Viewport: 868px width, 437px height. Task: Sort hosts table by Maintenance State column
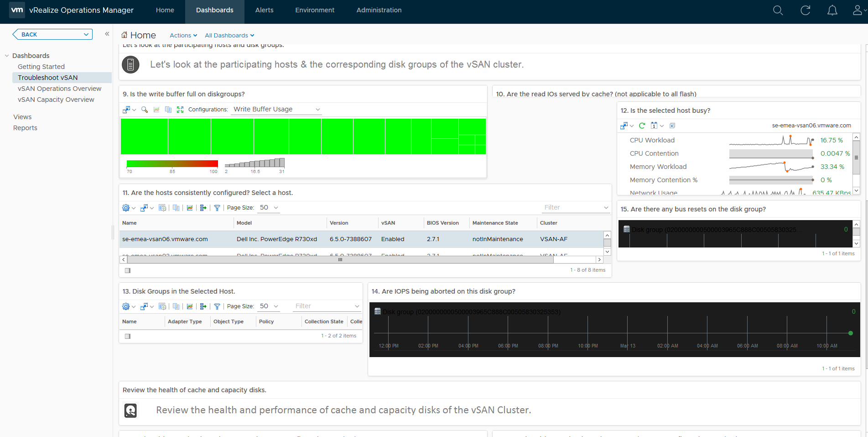pos(503,223)
